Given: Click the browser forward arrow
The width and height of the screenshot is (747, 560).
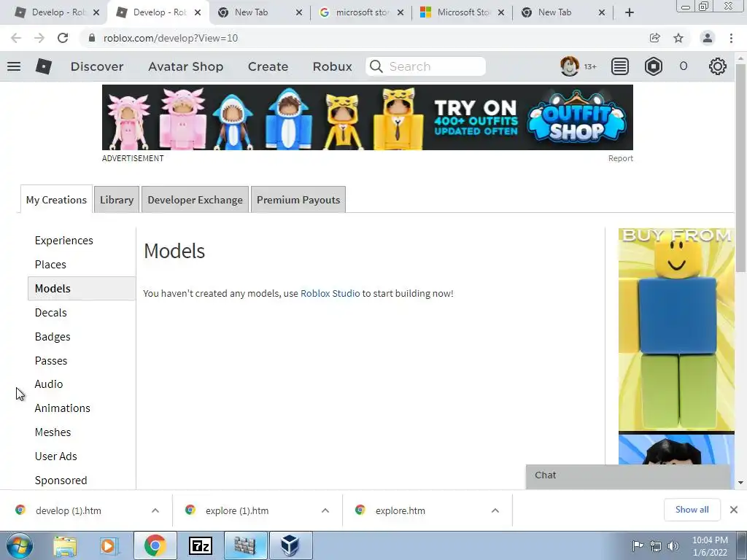Looking at the screenshot, I should pos(39,38).
